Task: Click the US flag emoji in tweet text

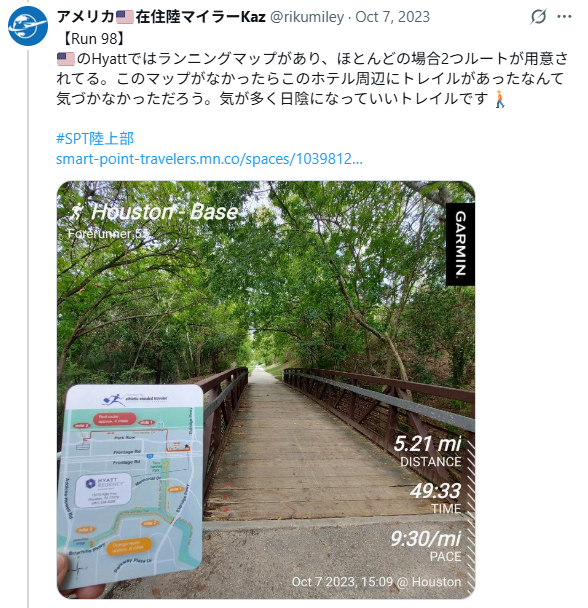Action: click(x=66, y=59)
